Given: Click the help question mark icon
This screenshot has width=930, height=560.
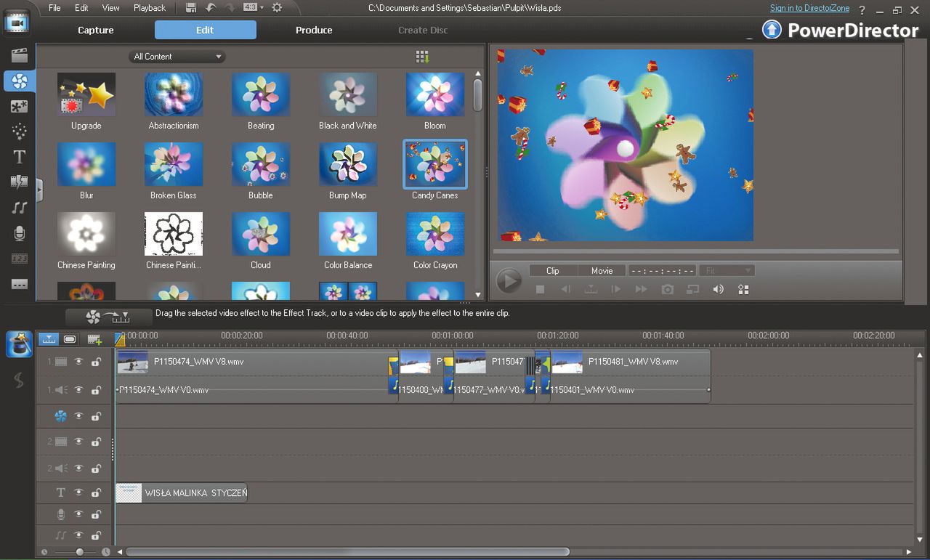Looking at the screenshot, I should [x=862, y=9].
